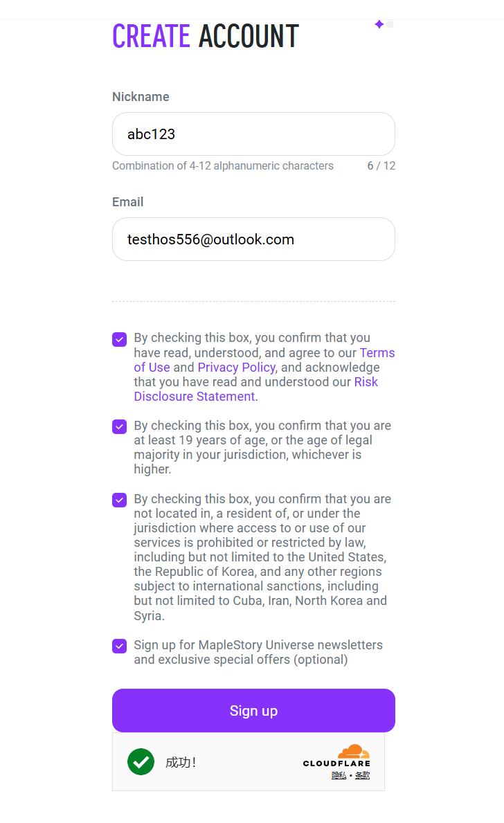The width and height of the screenshot is (504, 823).
Task: Open Cloudflare's 隐私 privacy link
Action: [339, 775]
